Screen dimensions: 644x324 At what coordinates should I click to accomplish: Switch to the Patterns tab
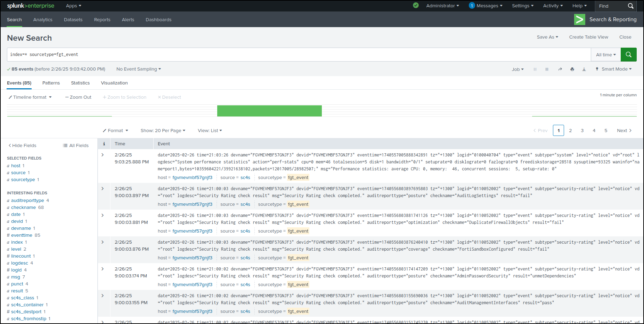click(x=51, y=83)
